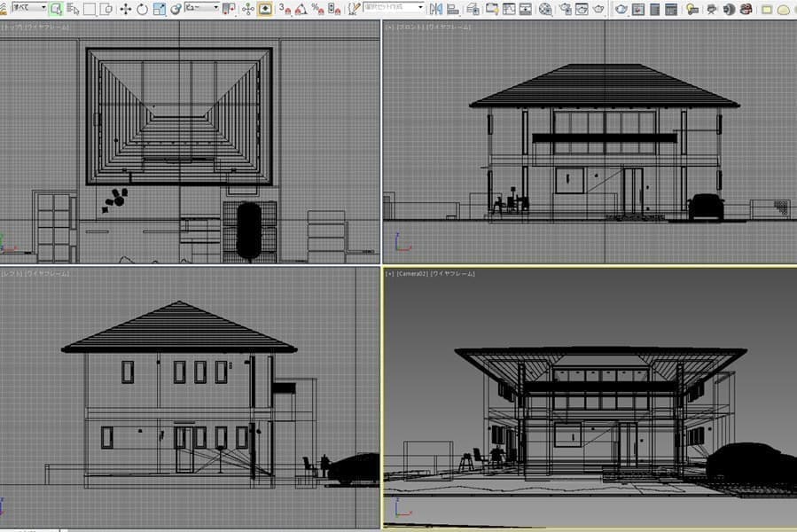Activate the Select and Scale tool
This screenshot has height=532, width=797.
coord(159,9)
